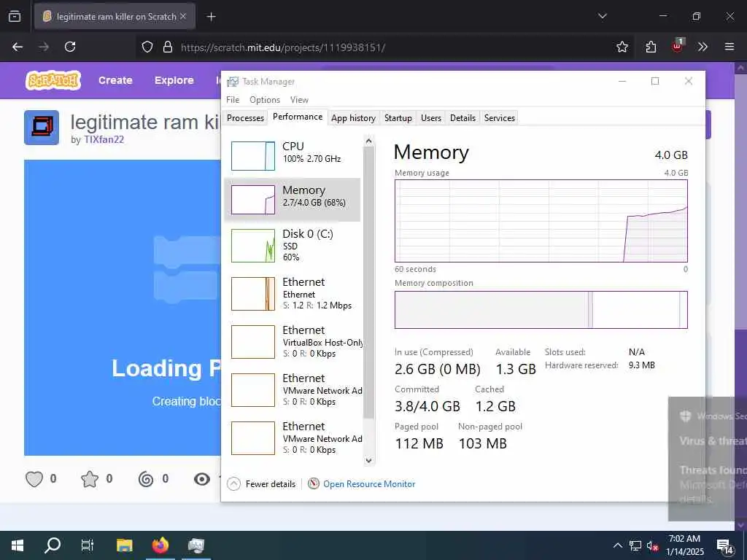This screenshot has height=560, width=747.
Task: Open the Windows Security threat notification
Action: point(708,458)
